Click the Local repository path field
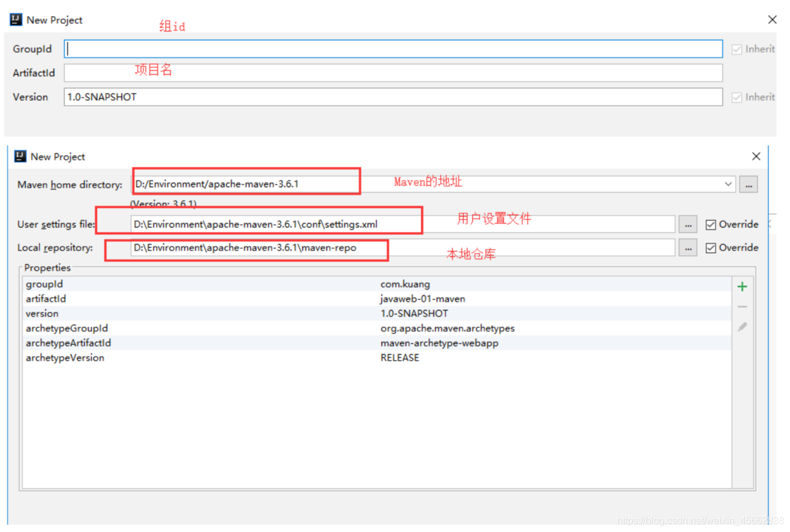 coord(402,248)
